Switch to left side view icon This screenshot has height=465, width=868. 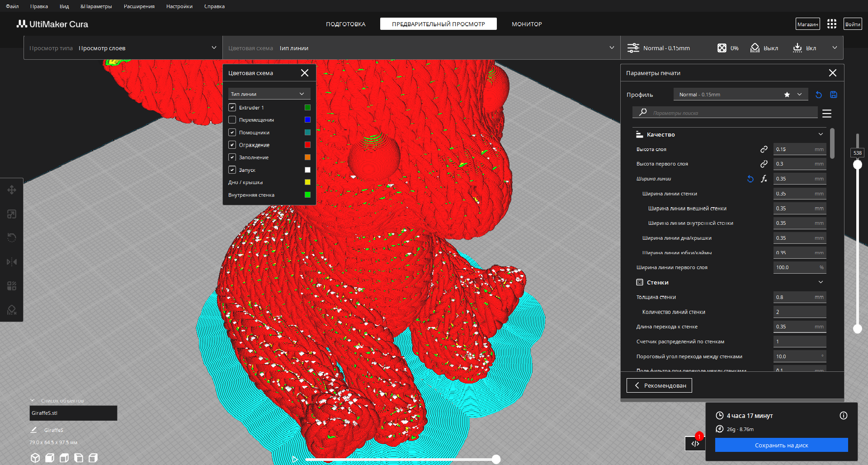tap(79, 458)
